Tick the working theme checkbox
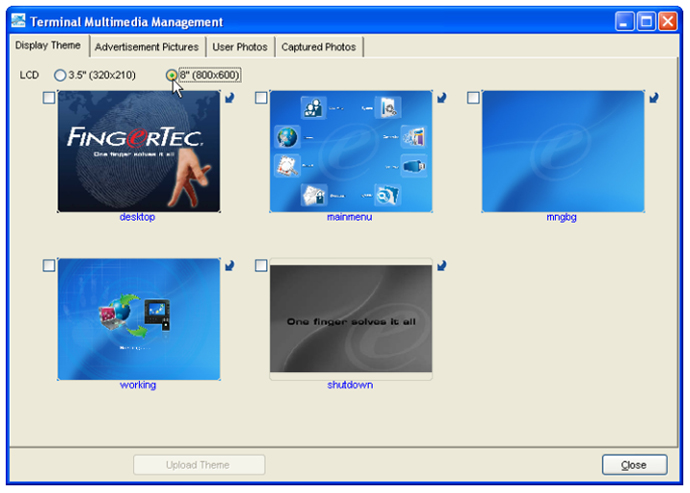Screen dimensions: 690x493 [x=49, y=265]
